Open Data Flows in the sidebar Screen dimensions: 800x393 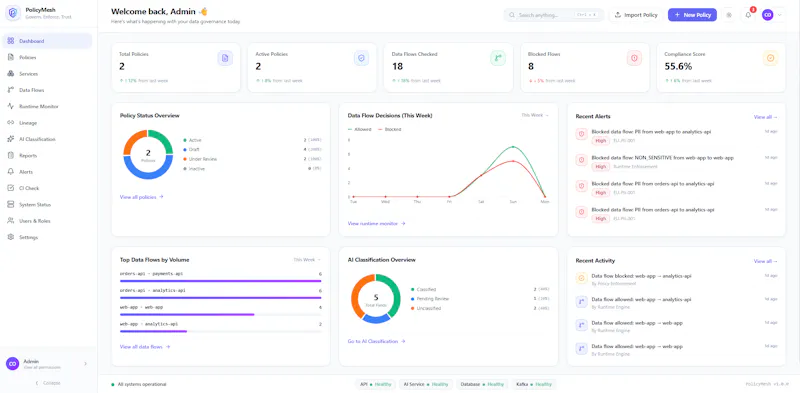pyautogui.click(x=47, y=90)
